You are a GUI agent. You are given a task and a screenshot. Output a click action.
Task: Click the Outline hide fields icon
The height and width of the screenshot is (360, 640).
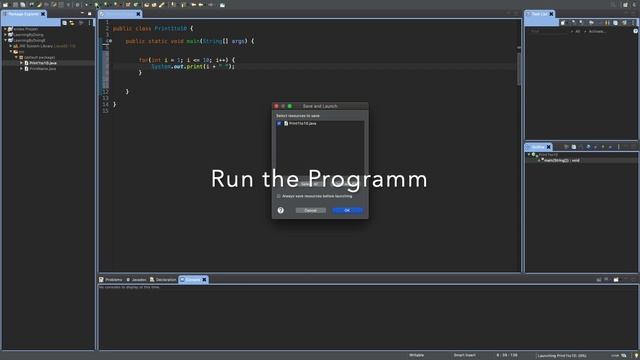coord(588,147)
